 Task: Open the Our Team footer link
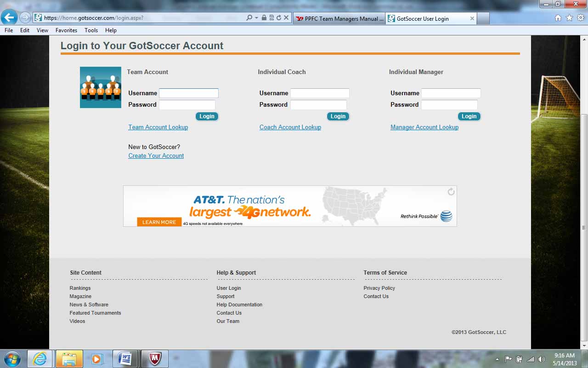pos(228,322)
